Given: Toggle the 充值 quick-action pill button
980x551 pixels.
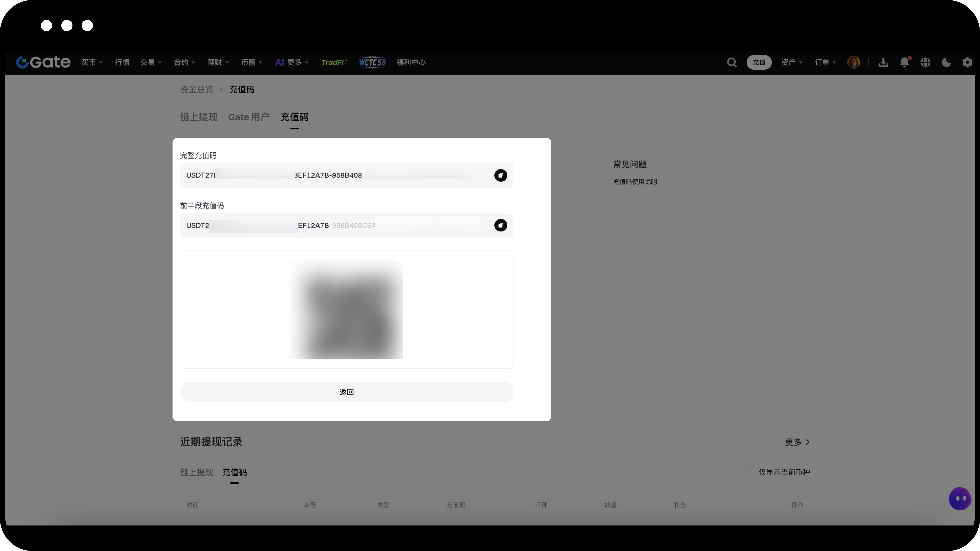Looking at the screenshot, I should [x=759, y=62].
